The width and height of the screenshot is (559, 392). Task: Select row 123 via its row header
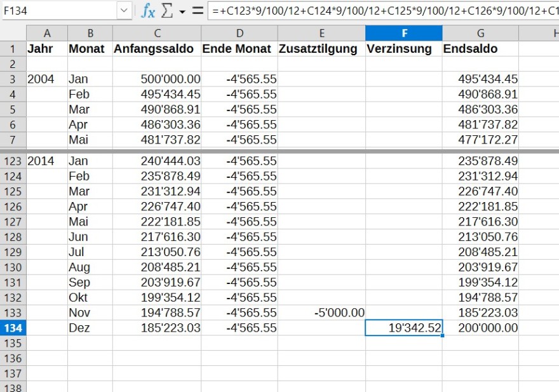pyautogui.click(x=13, y=161)
